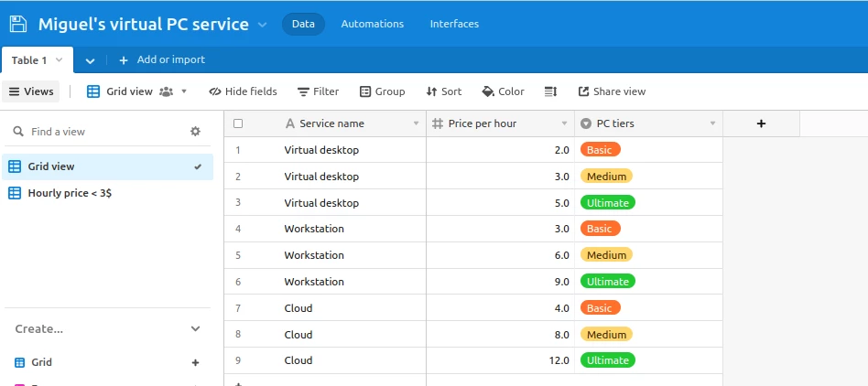Screen dimensions: 868x386
Task: Click Ultimate tag in row 3
Action: pyautogui.click(x=607, y=203)
